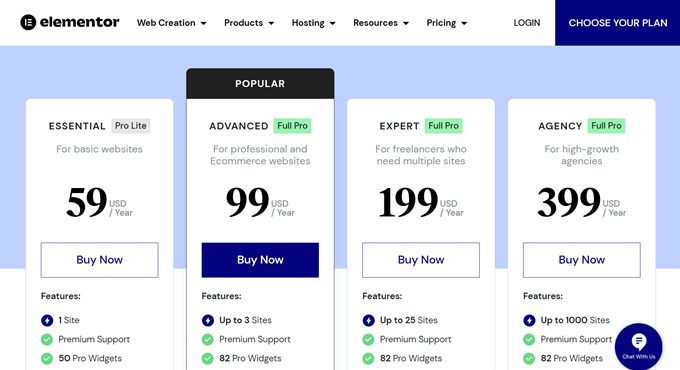The height and width of the screenshot is (370, 680).
Task: Click the Elementor logo icon
Action: (28, 22)
